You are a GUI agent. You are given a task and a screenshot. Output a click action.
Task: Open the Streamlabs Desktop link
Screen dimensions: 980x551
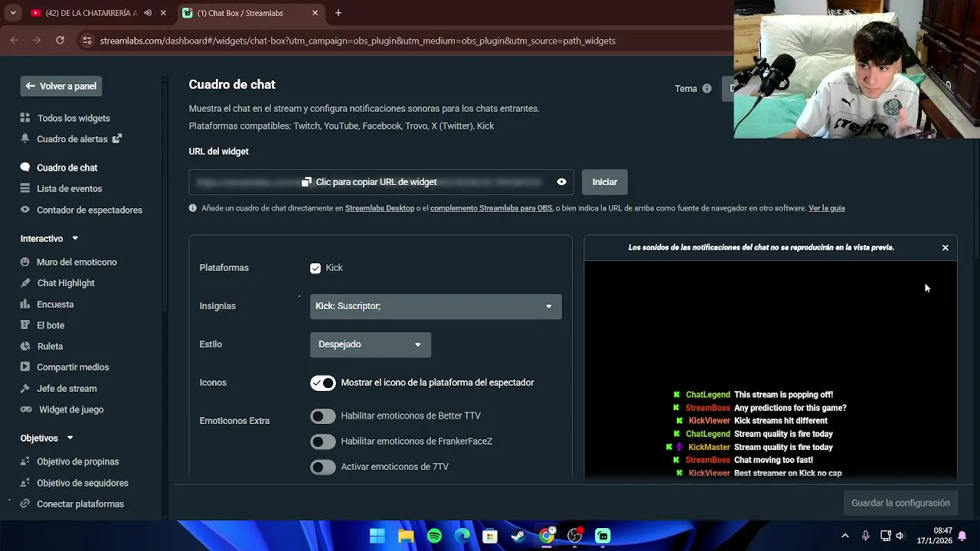pos(380,208)
